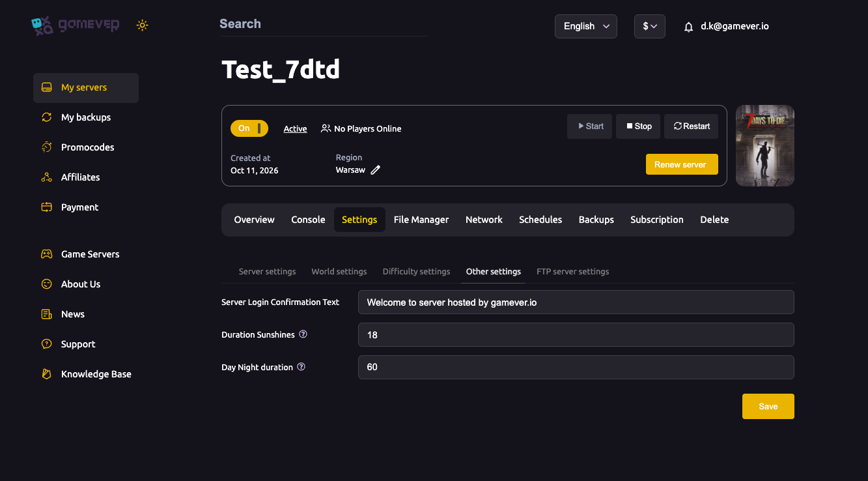Click the My backups refresh icon
This screenshot has height=481, width=868.
[x=46, y=117]
